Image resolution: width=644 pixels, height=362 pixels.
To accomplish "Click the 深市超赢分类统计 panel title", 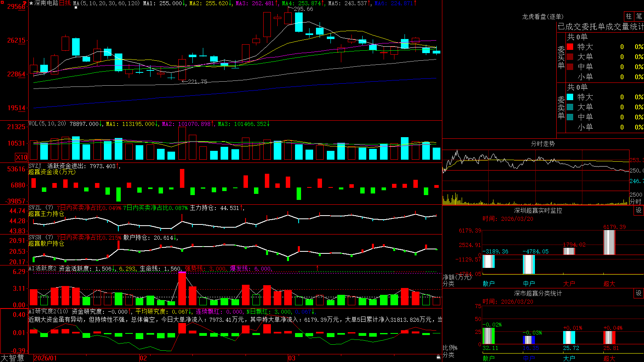I will 538,293.
